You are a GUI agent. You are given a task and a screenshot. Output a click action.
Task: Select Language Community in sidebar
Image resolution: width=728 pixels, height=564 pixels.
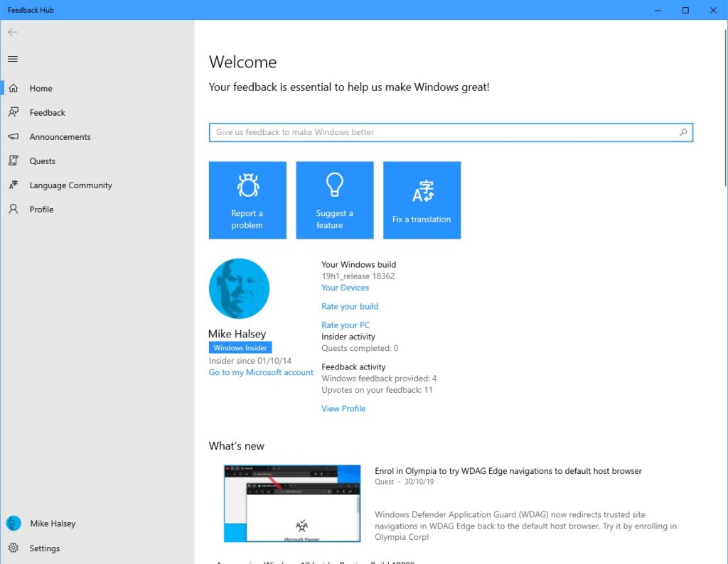[x=70, y=185]
